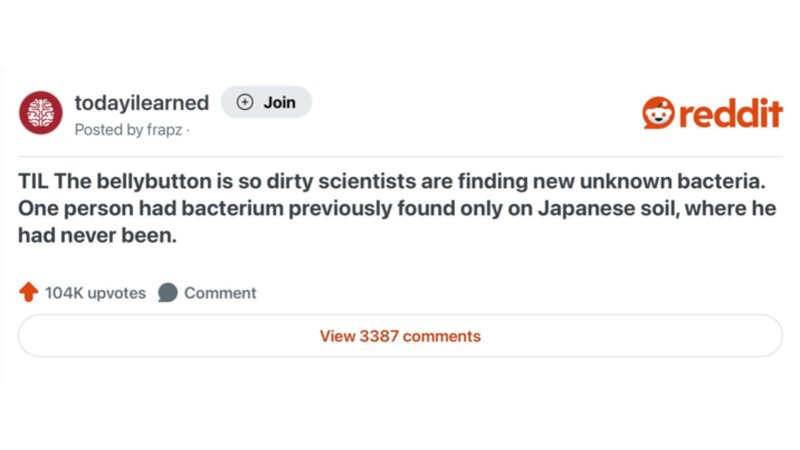Click the Reddit Snoo mascot logo

click(659, 113)
